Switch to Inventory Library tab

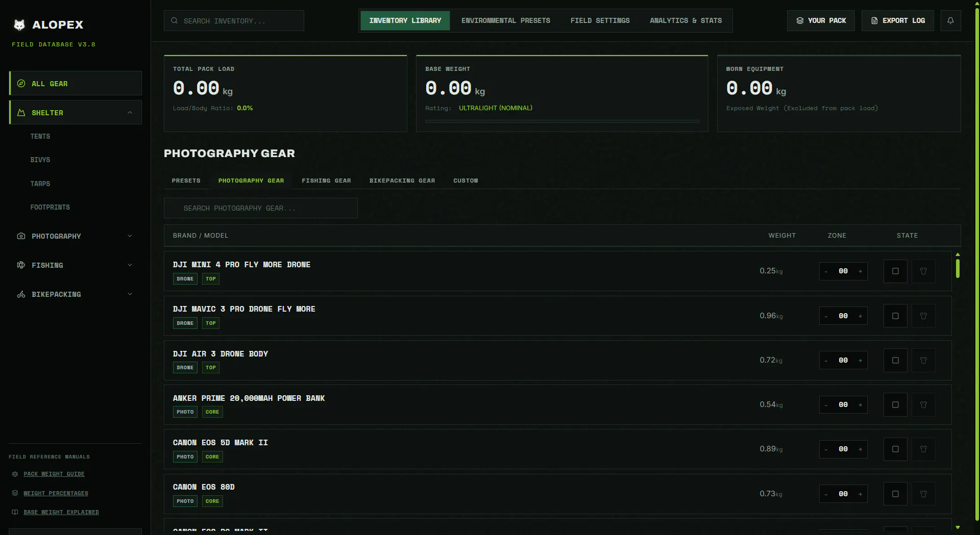point(405,20)
